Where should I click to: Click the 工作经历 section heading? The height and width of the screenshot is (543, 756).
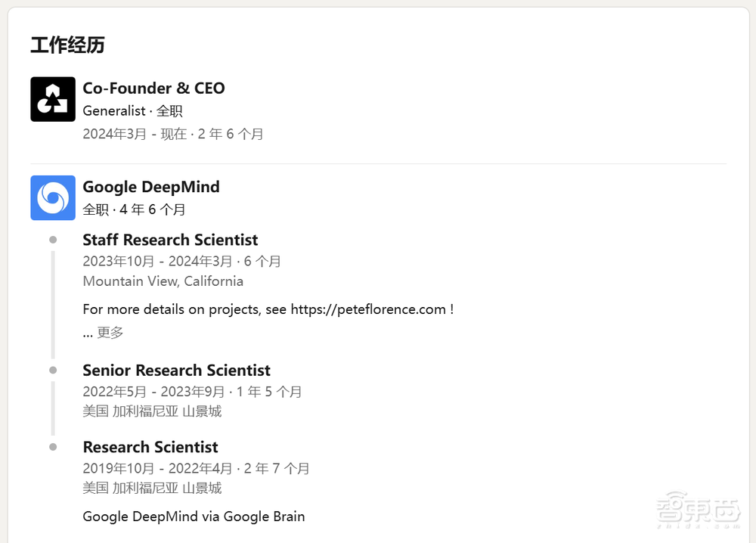67,45
